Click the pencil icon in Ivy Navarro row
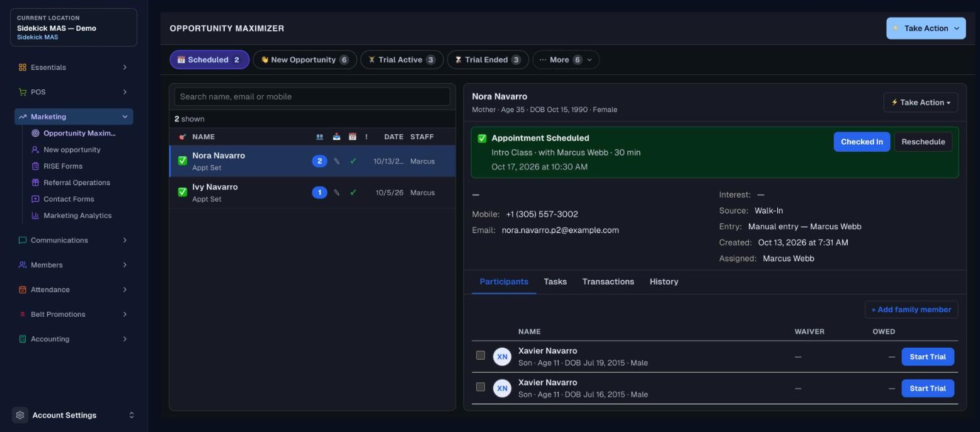The width and height of the screenshot is (980, 432). click(x=336, y=193)
